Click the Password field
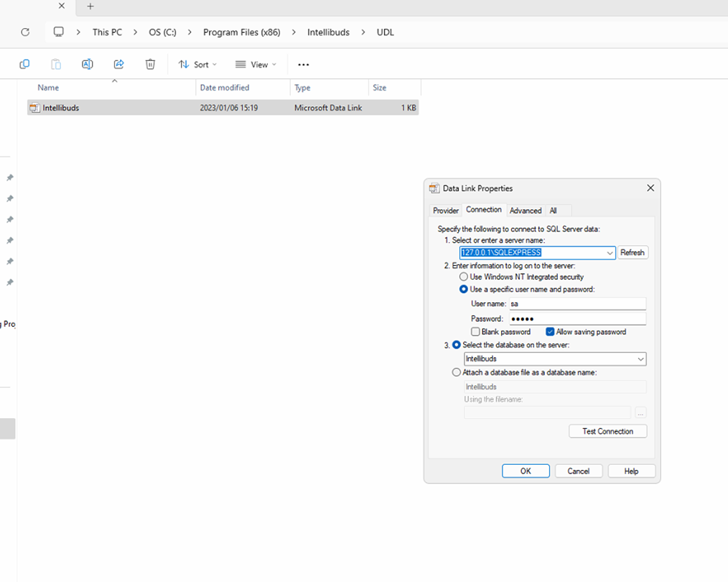The height and width of the screenshot is (582, 728). tap(577, 318)
